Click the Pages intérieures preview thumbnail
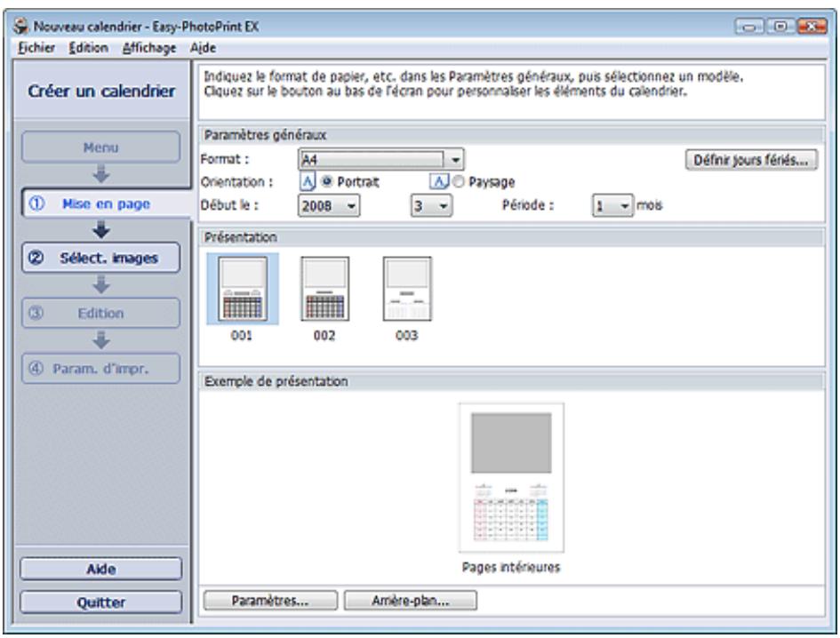 [x=511, y=477]
